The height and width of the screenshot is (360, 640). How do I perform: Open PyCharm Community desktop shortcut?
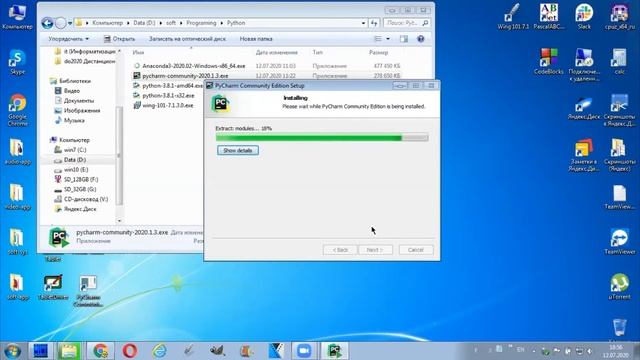pos(88,291)
